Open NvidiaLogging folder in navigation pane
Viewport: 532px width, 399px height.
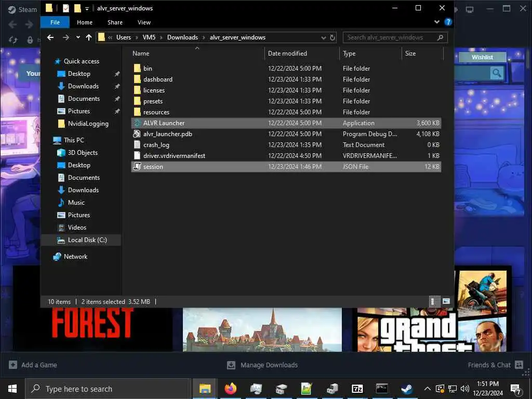88,124
